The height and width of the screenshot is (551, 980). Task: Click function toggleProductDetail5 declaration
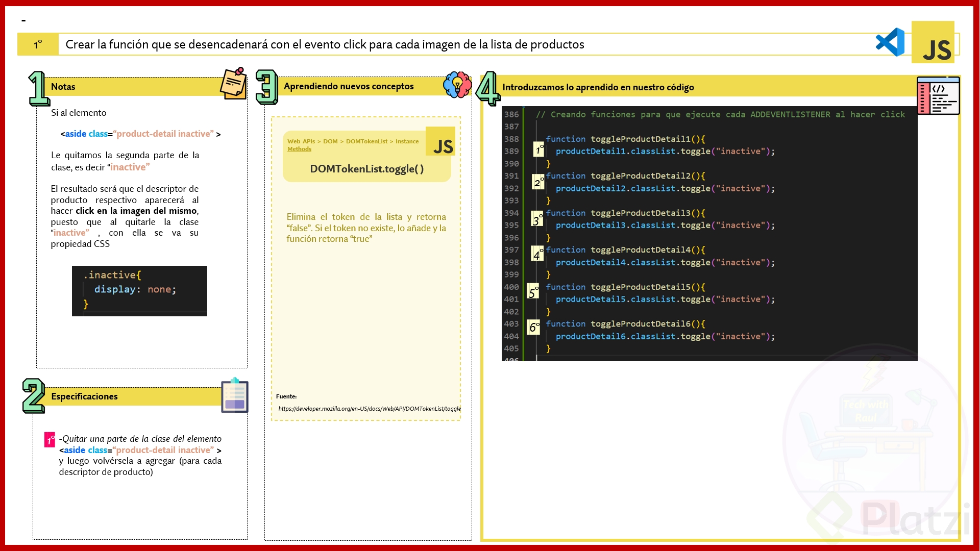tap(625, 287)
